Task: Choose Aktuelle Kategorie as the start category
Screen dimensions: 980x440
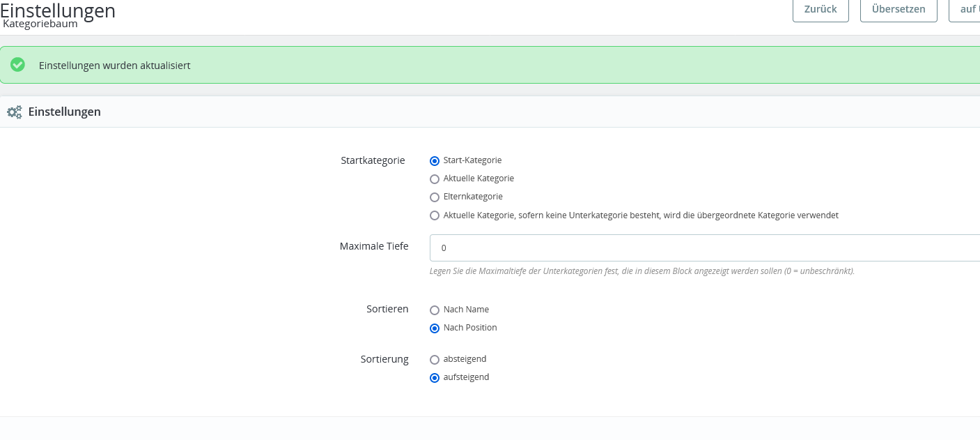Action: pos(435,179)
